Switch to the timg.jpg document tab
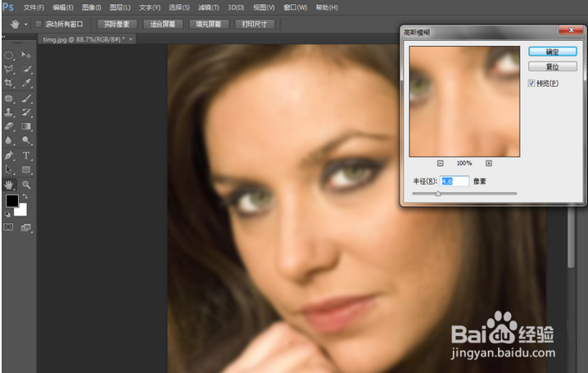 click(x=84, y=39)
